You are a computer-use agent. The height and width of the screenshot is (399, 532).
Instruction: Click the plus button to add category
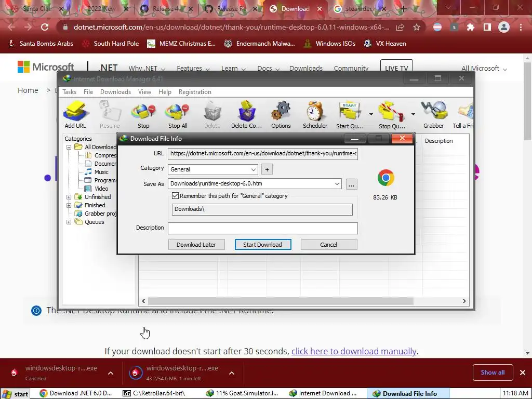(267, 169)
